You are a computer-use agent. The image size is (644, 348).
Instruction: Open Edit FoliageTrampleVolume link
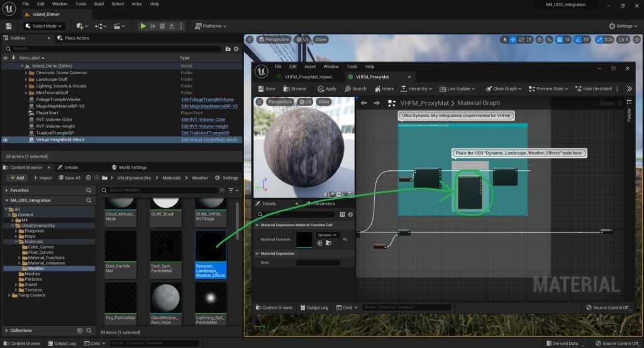(x=208, y=99)
